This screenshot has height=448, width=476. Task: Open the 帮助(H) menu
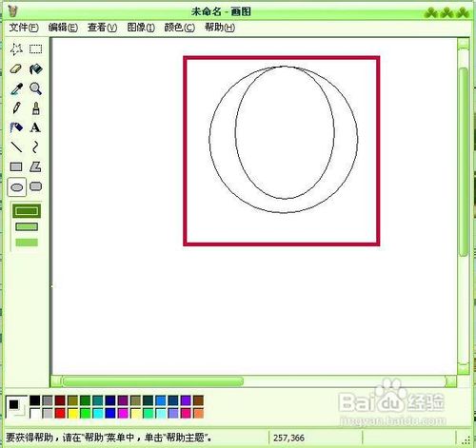coord(220,28)
